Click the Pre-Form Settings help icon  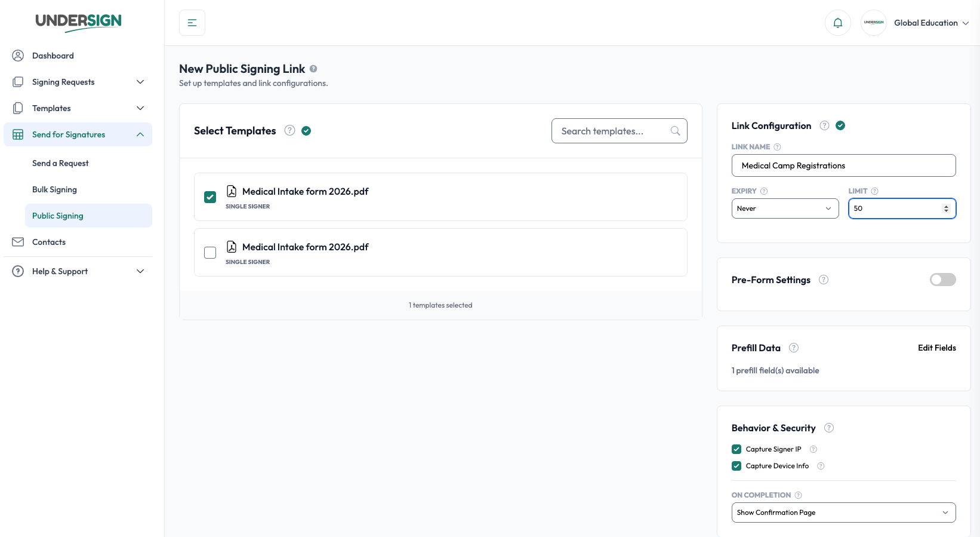tap(824, 280)
